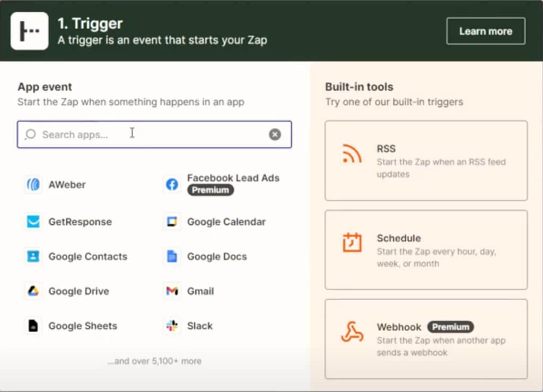The image size is (543, 392).
Task: Click inside the Search apps field
Action: 133,134
